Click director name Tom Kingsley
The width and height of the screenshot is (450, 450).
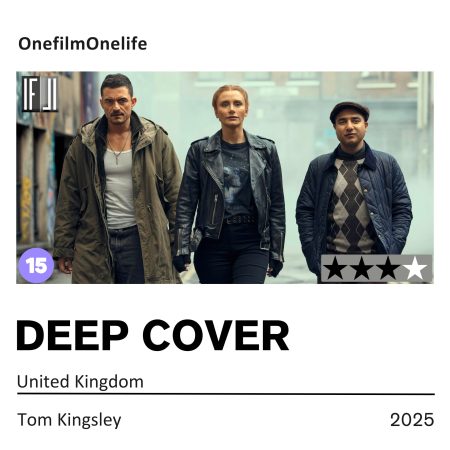click(x=69, y=420)
